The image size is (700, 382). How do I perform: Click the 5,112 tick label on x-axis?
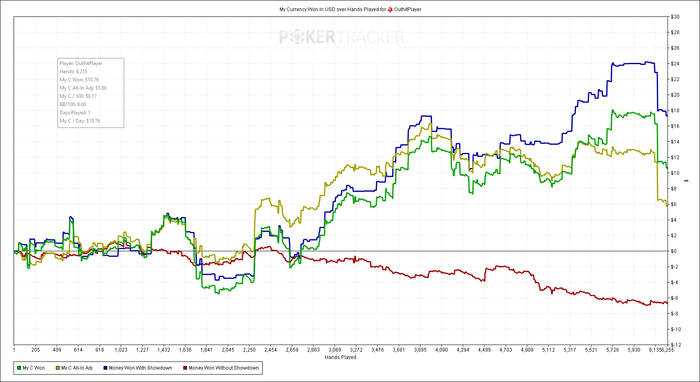(x=548, y=350)
